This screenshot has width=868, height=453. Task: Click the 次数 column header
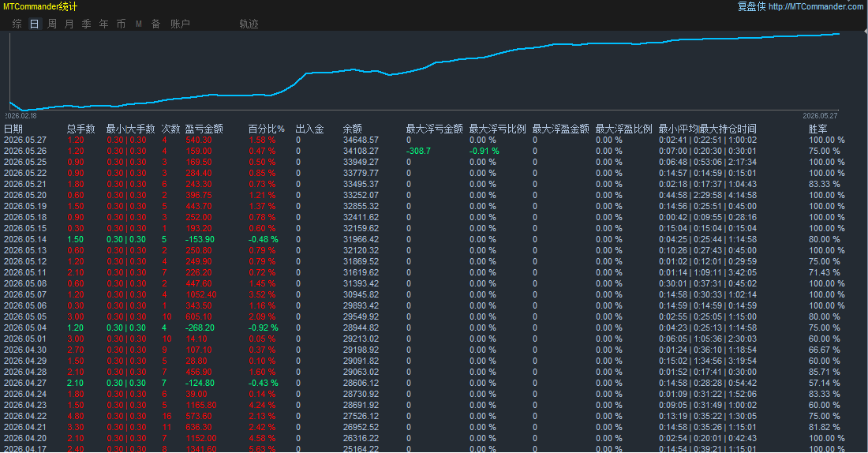click(x=171, y=129)
